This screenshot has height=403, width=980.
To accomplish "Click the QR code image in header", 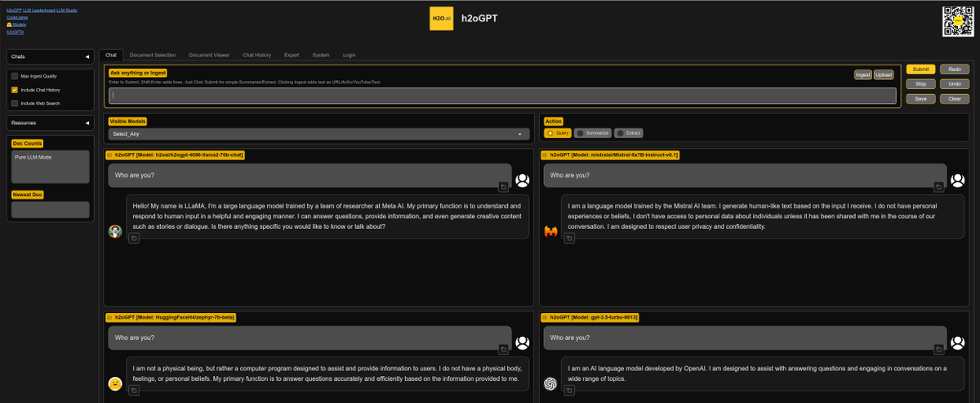I will point(958,20).
